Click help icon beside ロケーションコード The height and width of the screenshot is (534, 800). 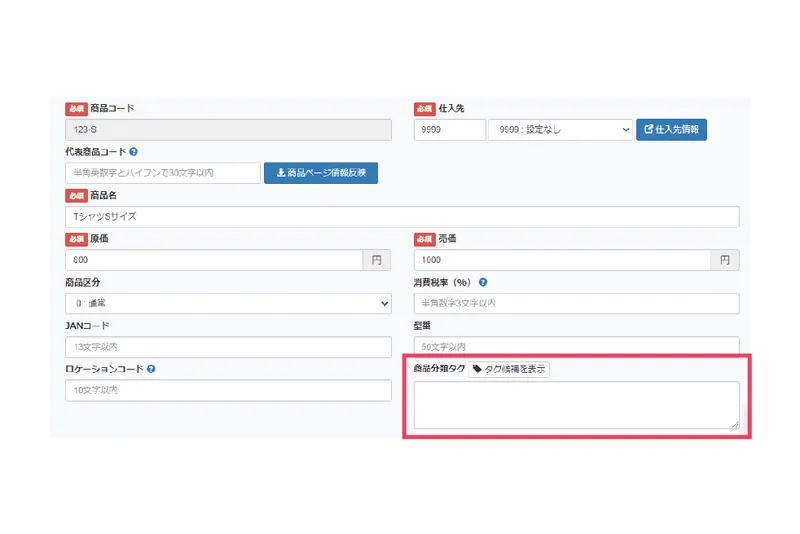click(151, 369)
